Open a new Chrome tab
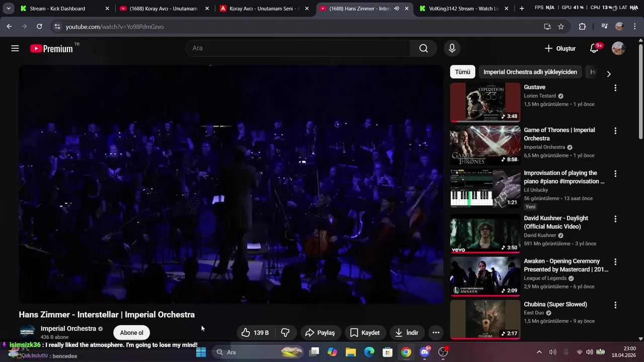 point(522,9)
